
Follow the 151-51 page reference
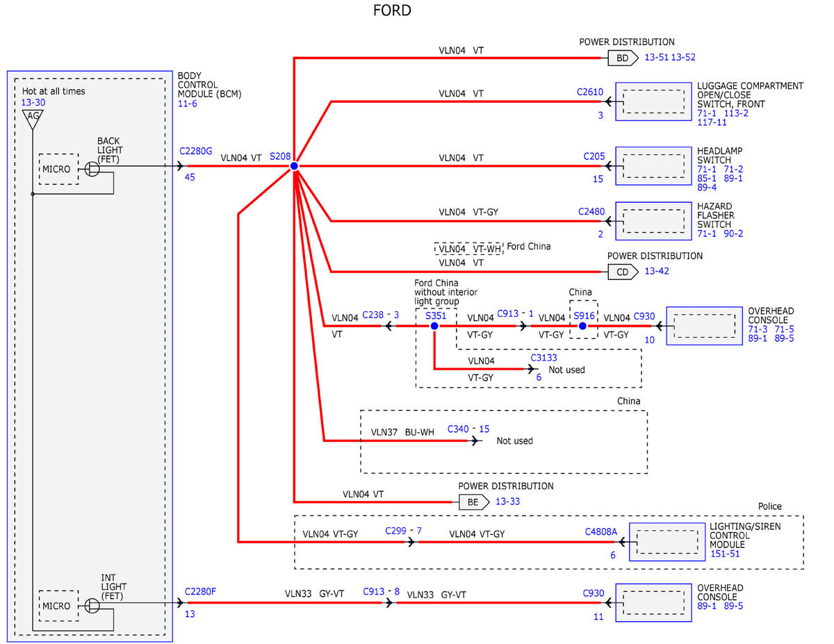[724, 554]
